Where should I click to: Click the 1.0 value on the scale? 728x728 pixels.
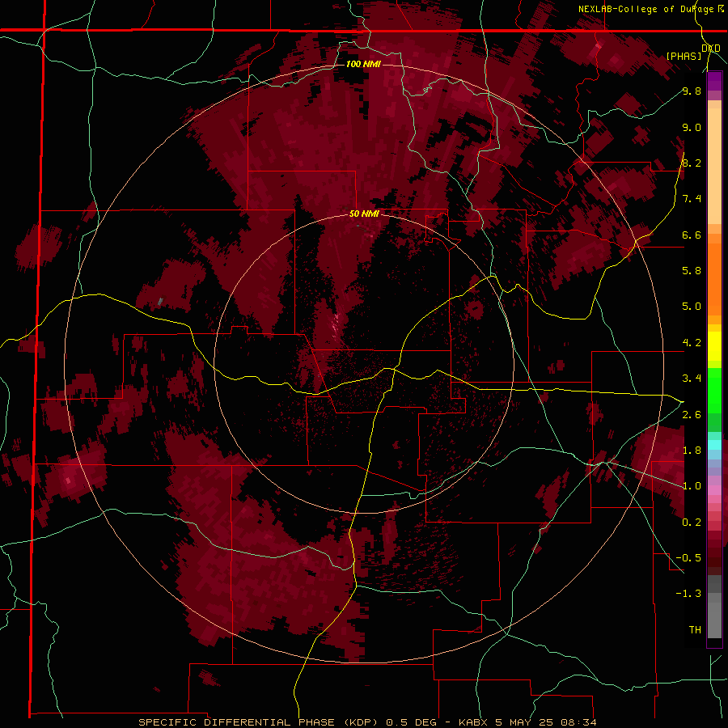[692, 486]
